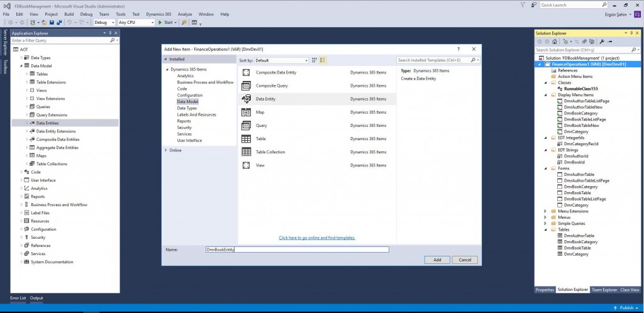Screen dimensions: 644x313
Task: Select the Composite Query template
Action: click(x=317, y=85)
